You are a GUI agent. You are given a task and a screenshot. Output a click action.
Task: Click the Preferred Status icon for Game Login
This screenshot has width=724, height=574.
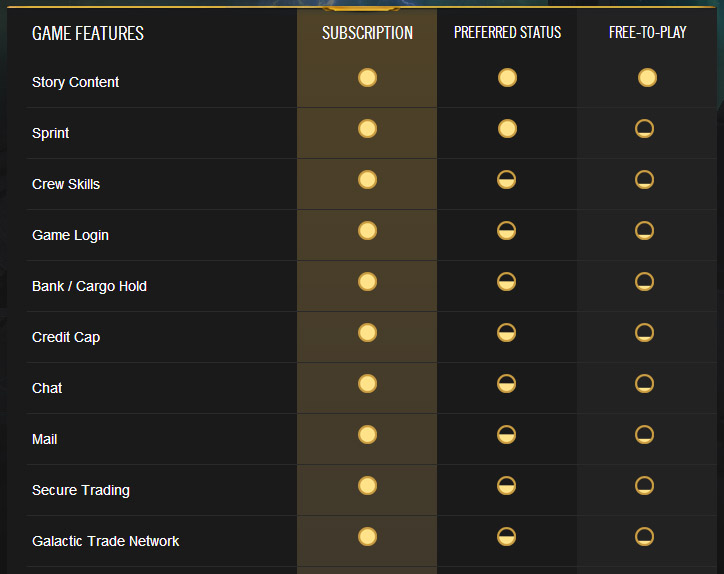[x=507, y=231]
